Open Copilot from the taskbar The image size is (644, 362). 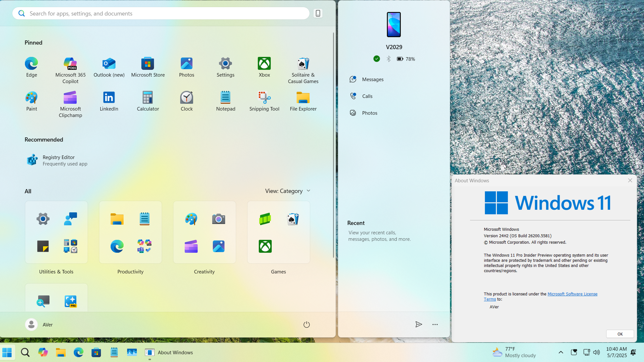43,352
